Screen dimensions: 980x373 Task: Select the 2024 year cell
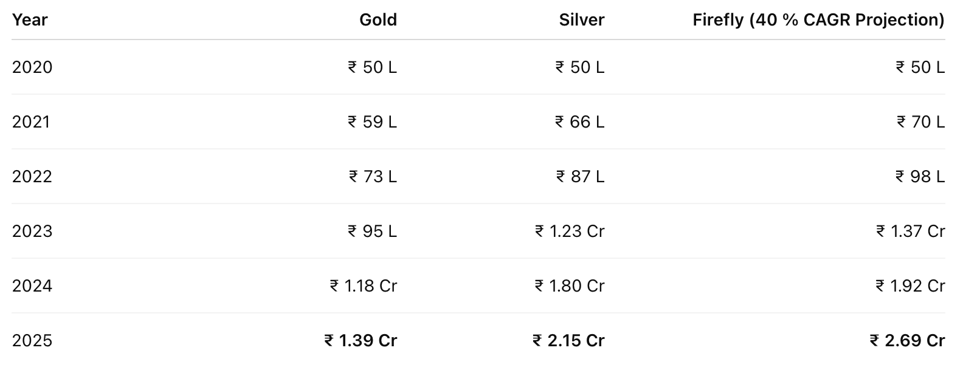pos(32,286)
